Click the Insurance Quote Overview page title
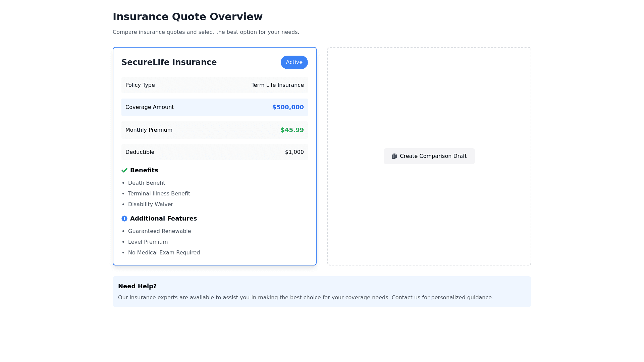The height and width of the screenshot is (362, 644). click(x=187, y=17)
